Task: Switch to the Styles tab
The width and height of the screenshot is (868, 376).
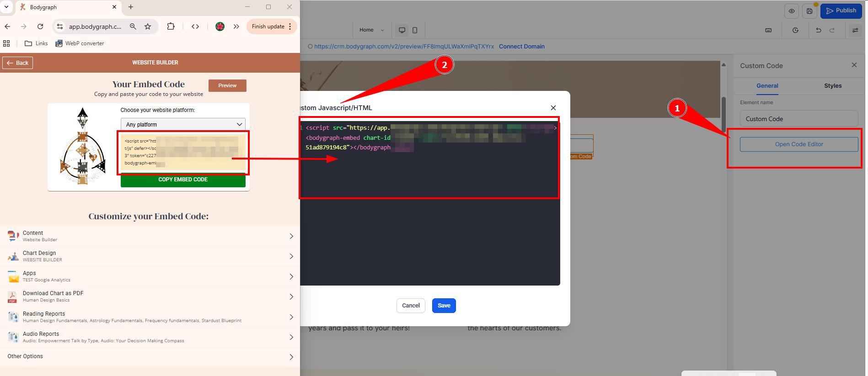Action: click(832, 86)
